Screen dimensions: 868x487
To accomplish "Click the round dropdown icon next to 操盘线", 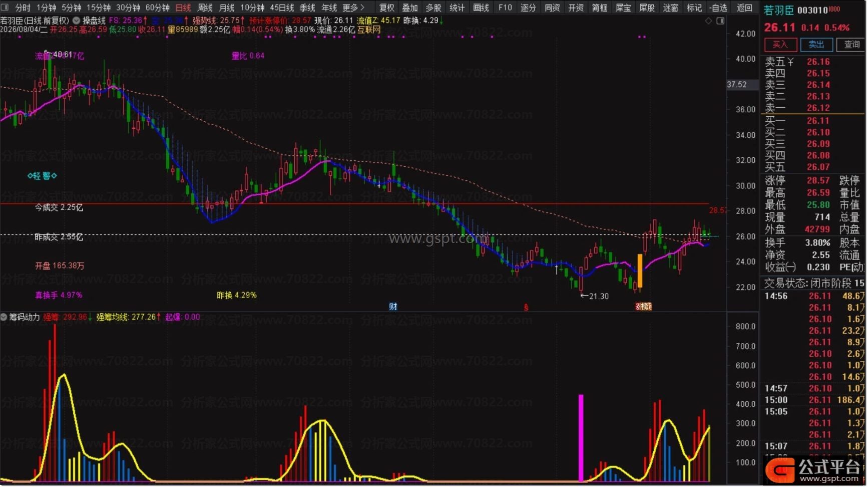I will [76, 21].
